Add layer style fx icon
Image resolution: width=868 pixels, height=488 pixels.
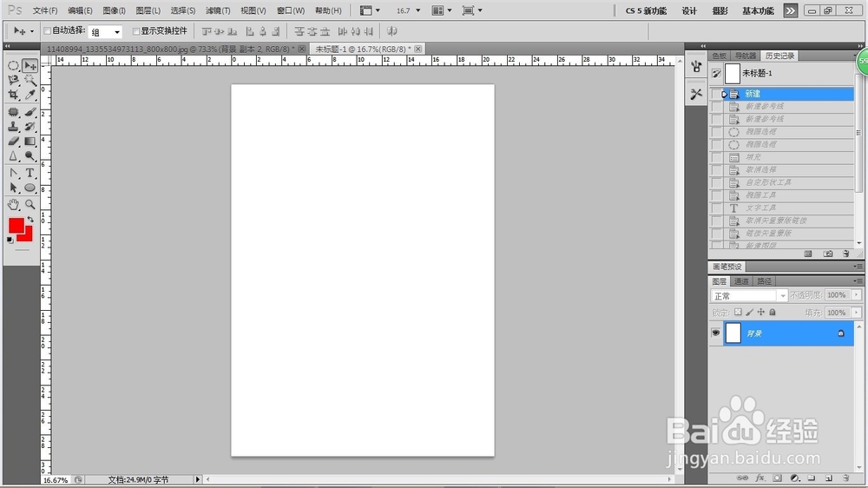[760, 478]
